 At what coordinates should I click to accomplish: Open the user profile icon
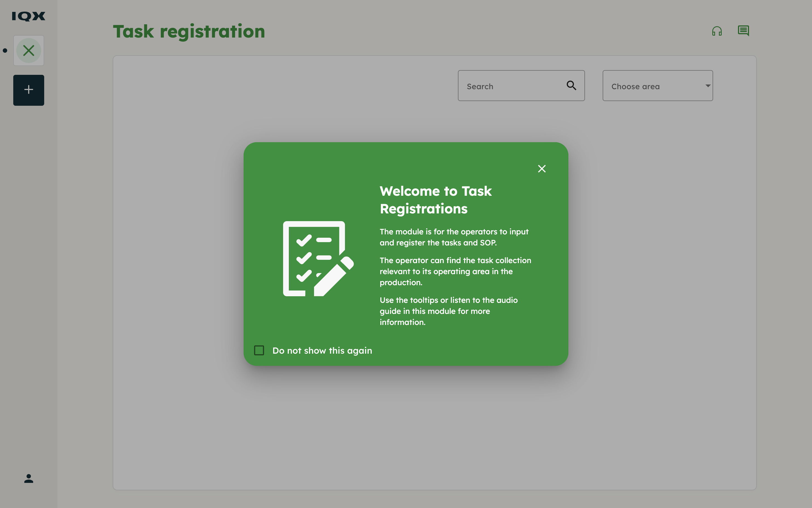click(x=28, y=478)
